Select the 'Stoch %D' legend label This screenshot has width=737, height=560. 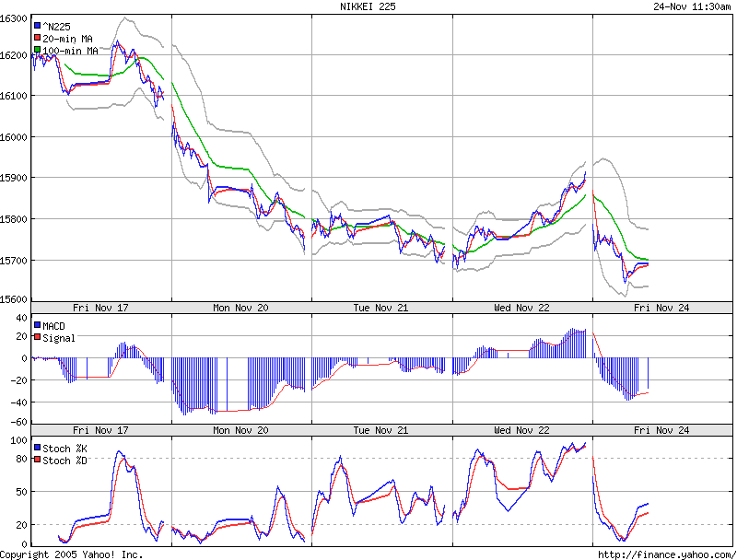[x=64, y=461]
